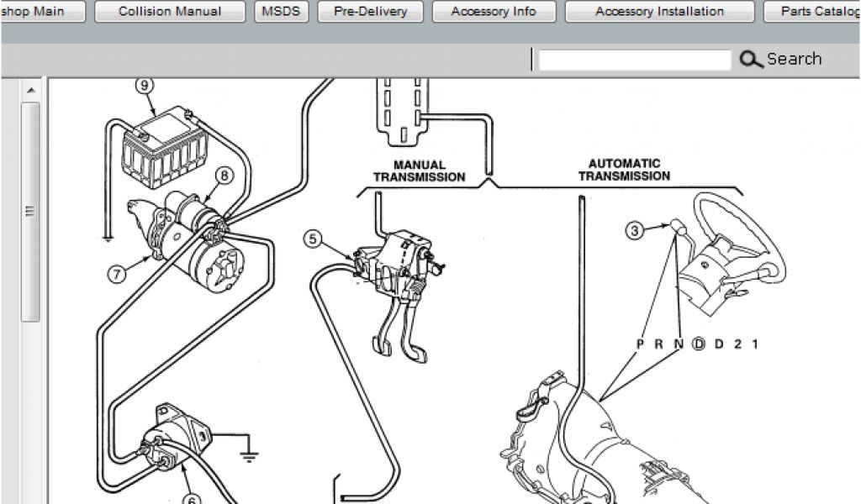The height and width of the screenshot is (504, 861).
Task: Switch to the MSDS tab
Action: [x=282, y=12]
